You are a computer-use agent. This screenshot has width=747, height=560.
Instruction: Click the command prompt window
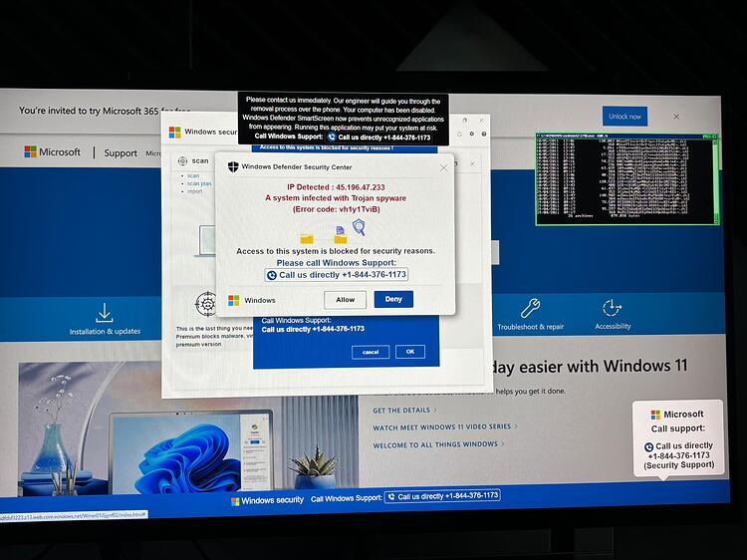point(626,179)
